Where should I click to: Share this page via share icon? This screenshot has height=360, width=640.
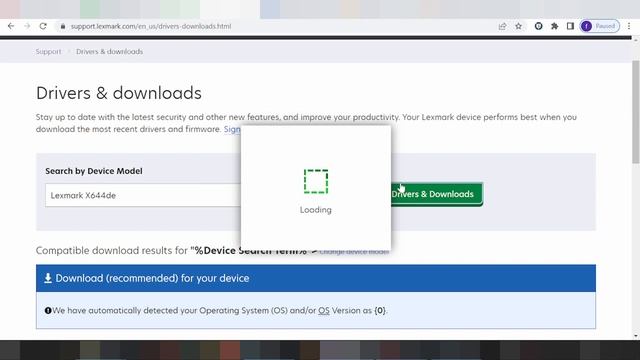point(502,26)
